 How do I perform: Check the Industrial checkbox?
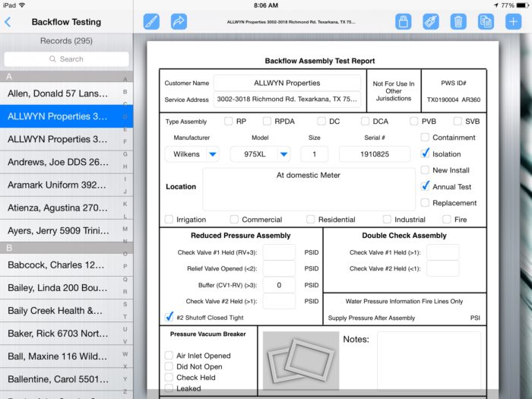pyautogui.click(x=387, y=219)
